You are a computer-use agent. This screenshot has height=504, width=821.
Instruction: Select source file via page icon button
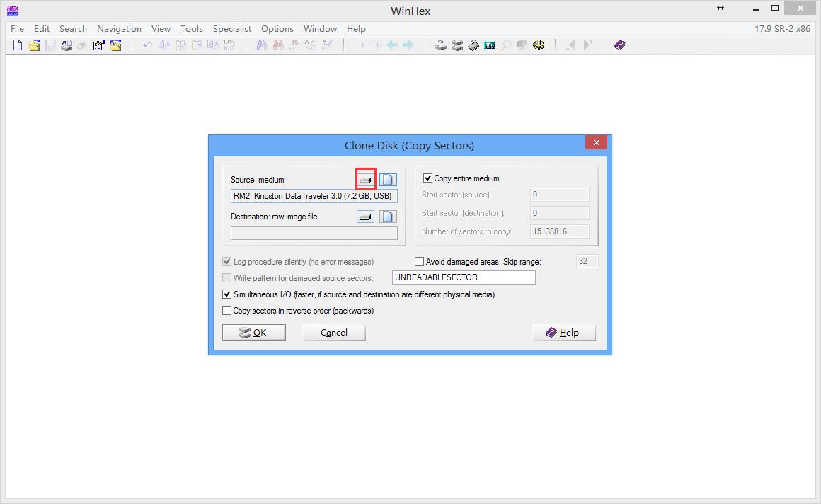(x=388, y=180)
